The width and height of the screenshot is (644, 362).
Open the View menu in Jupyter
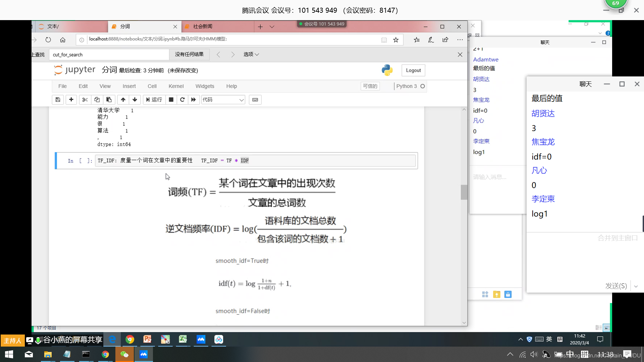coord(105,86)
